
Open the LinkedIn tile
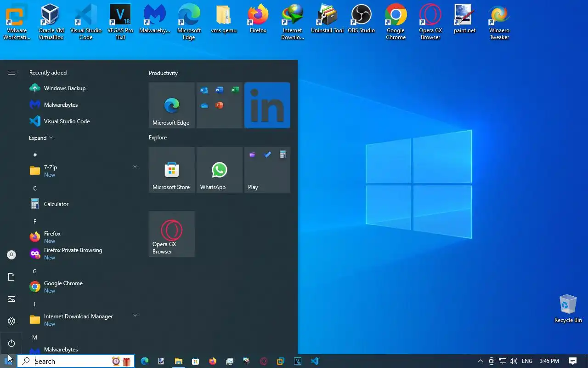tap(267, 105)
